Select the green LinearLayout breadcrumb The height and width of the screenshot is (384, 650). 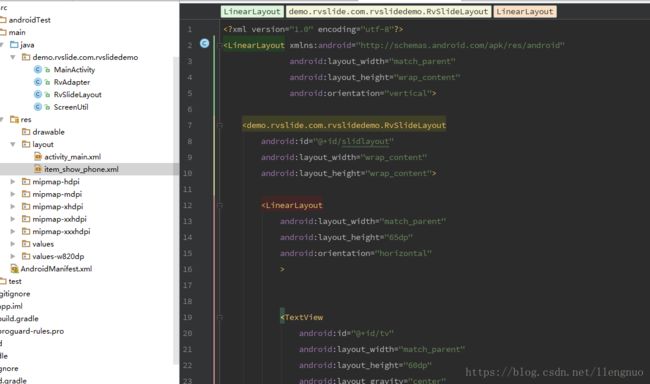[x=252, y=12]
